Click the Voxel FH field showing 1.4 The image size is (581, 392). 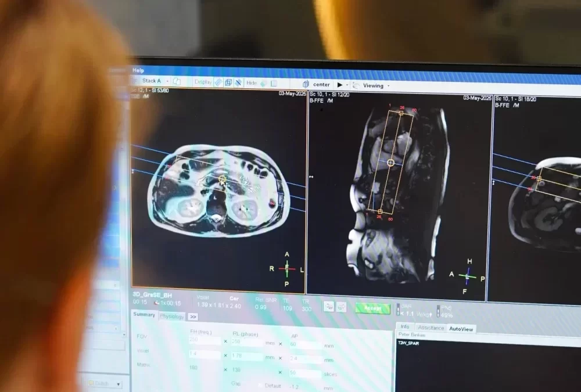pyautogui.click(x=205, y=354)
